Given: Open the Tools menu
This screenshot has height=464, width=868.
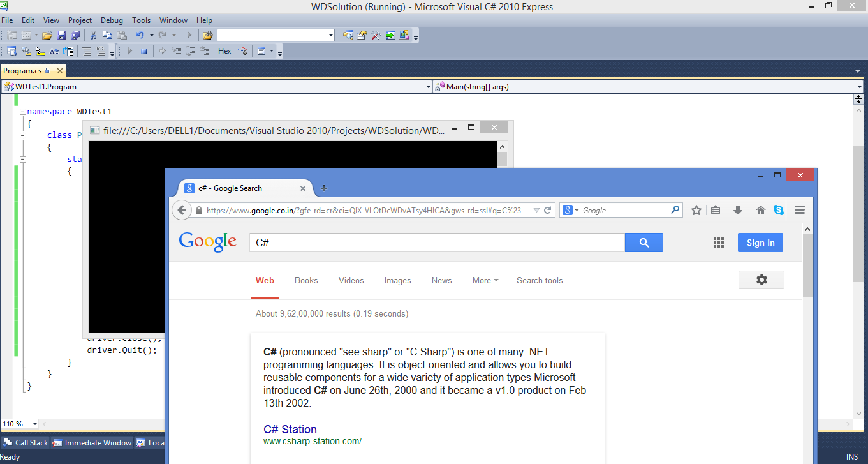Looking at the screenshot, I should pos(142,20).
